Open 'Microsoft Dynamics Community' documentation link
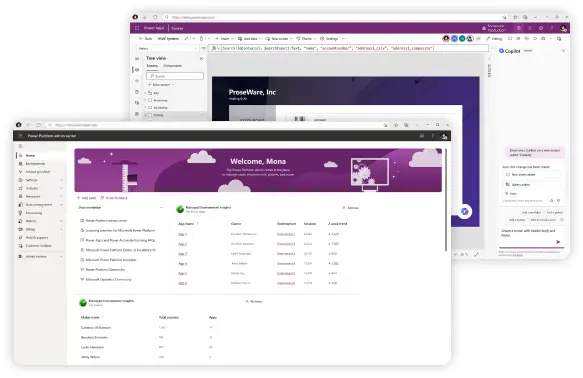The width and height of the screenshot is (583, 378). [108, 280]
